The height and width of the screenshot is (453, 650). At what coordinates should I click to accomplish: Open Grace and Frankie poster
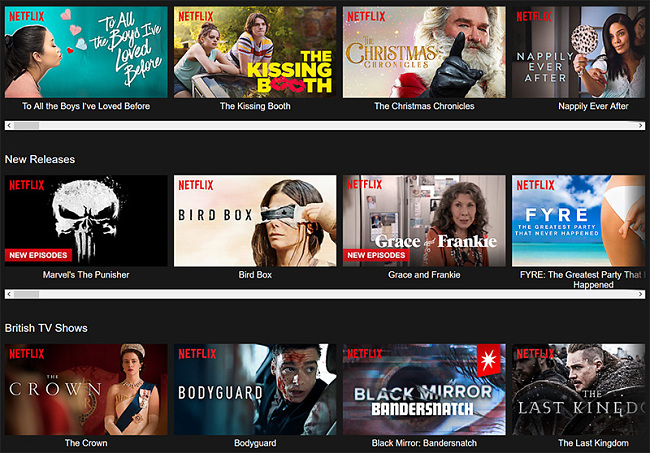click(x=424, y=221)
